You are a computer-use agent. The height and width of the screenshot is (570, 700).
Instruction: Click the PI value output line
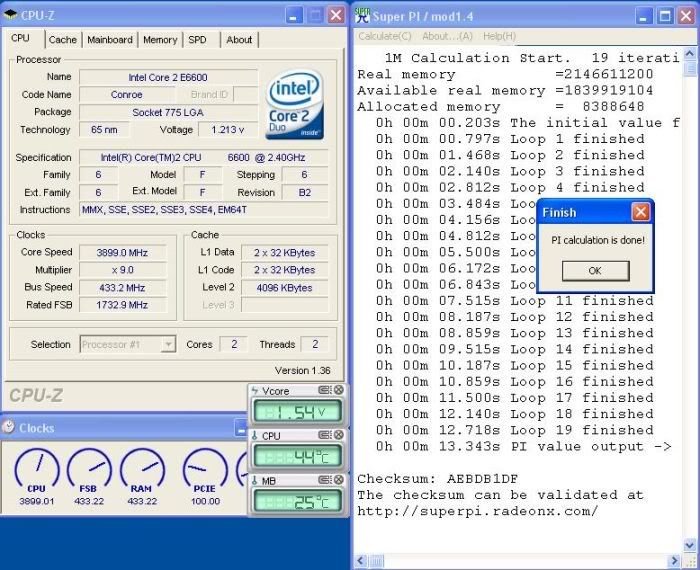point(523,446)
